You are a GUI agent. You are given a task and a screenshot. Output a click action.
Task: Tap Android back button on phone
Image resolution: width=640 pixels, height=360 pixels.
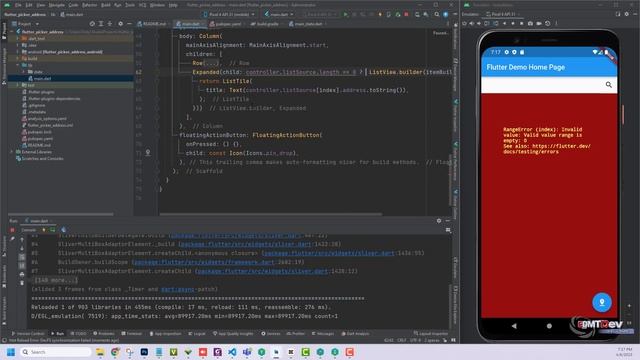514,326
